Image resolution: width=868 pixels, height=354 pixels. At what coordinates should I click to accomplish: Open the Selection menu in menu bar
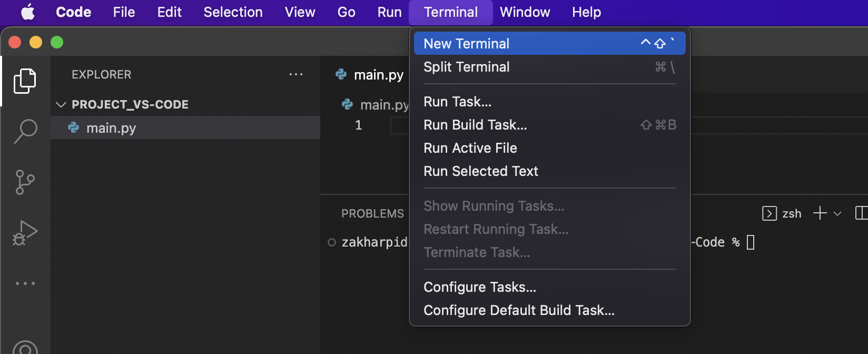coord(233,12)
